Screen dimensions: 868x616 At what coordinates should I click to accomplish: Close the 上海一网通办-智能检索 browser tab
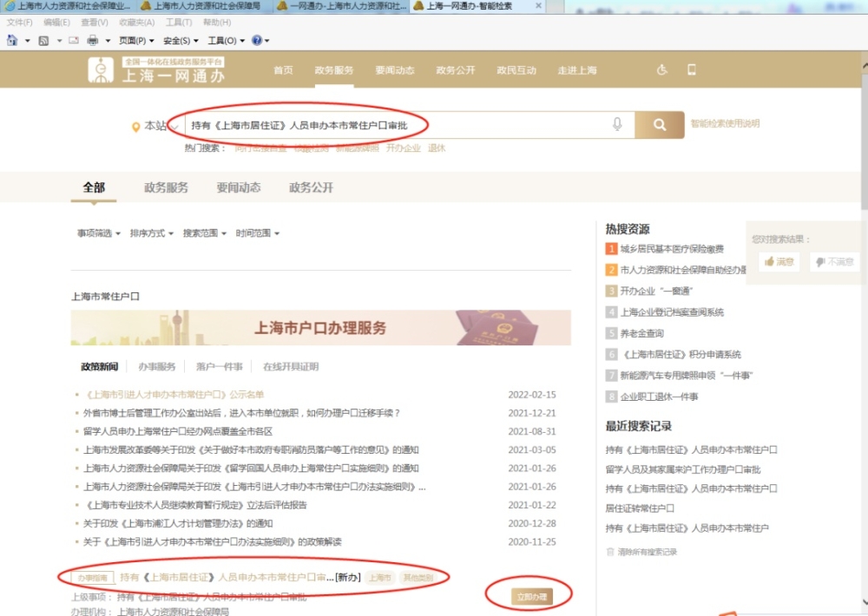[539, 5]
